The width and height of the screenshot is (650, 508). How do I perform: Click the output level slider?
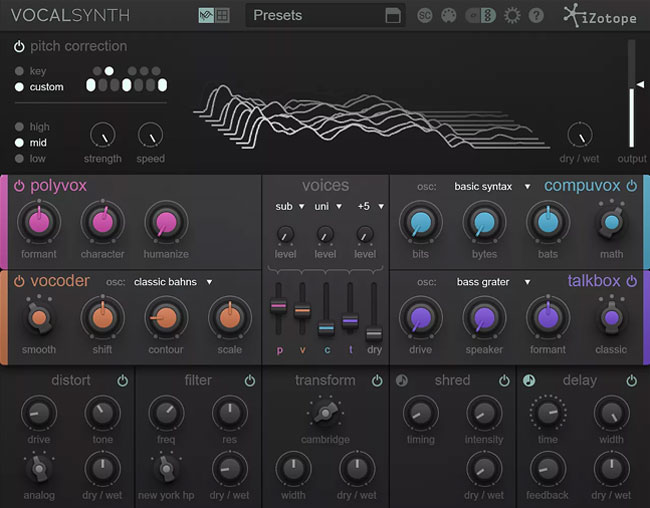pyautogui.click(x=632, y=94)
